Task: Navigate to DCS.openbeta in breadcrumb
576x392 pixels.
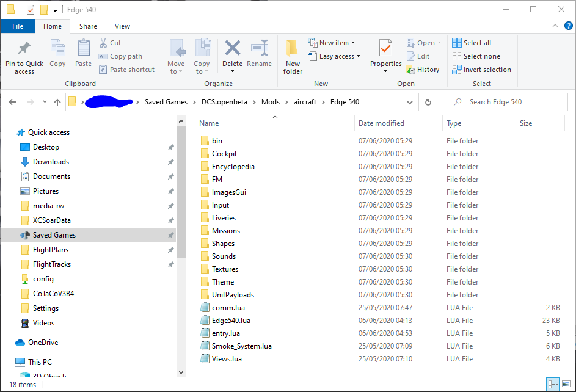Action: click(x=224, y=102)
